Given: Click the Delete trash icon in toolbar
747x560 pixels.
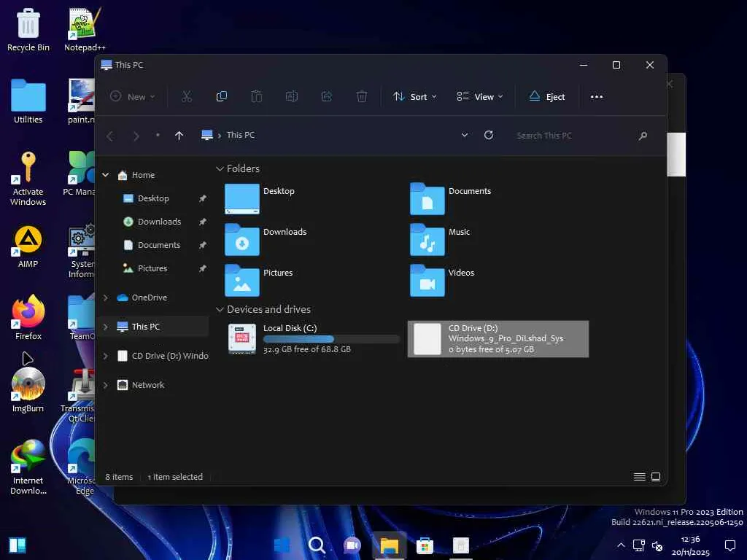Looking at the screenshot, I should 362,97.
